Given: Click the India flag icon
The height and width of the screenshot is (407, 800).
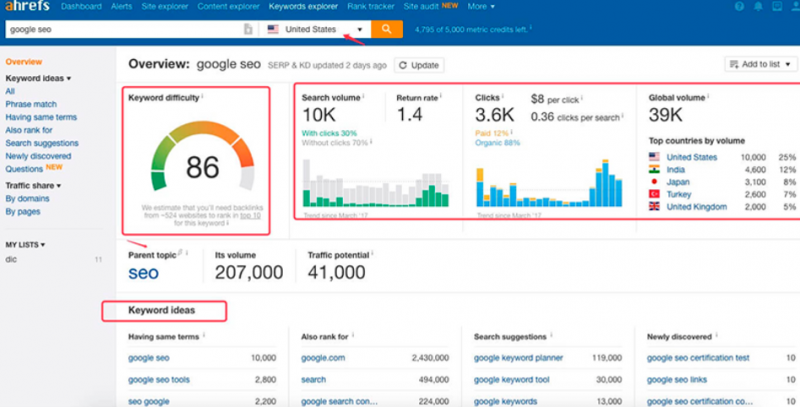Looking at the screenshot, I should point(654,169).
